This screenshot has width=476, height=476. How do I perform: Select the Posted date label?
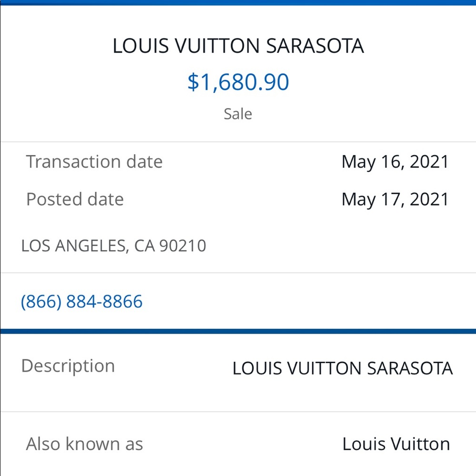75,199
